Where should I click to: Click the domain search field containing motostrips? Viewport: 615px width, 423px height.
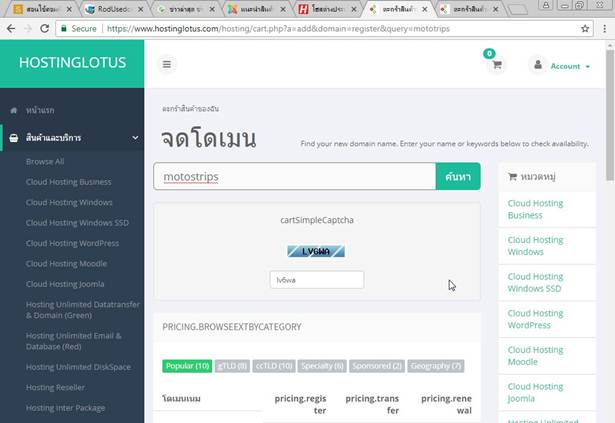(x=295, y=177)
